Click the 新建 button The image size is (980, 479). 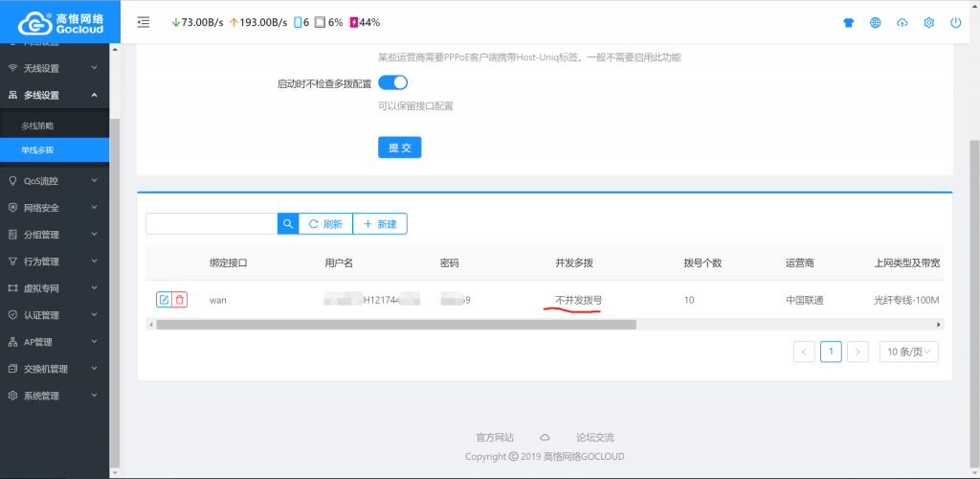point(380,223)
